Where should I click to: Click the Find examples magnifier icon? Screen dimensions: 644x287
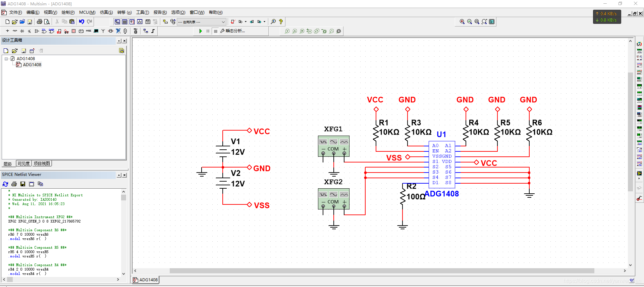(x=273, y=22)
